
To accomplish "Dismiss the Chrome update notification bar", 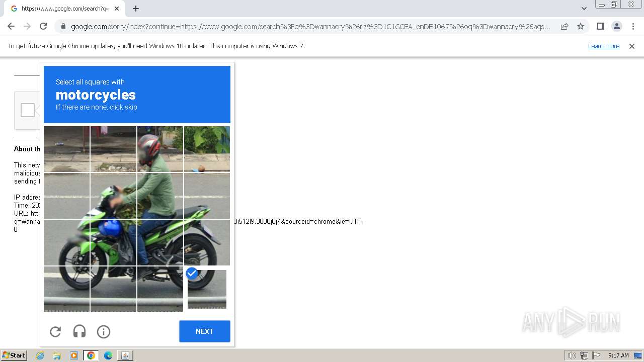I will pos(632,46).
